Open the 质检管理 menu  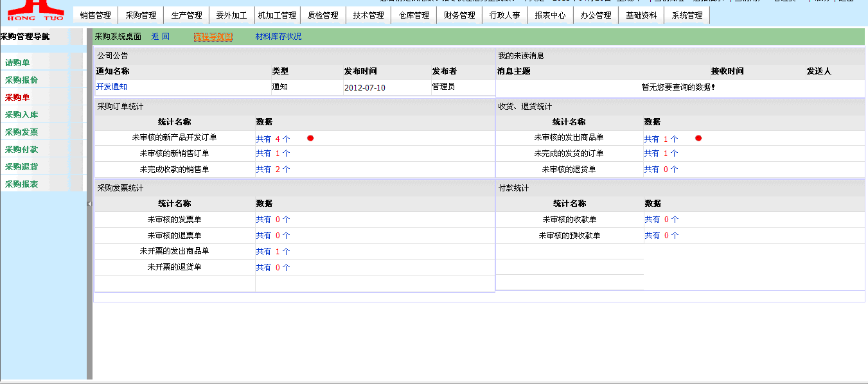point(323,15)
